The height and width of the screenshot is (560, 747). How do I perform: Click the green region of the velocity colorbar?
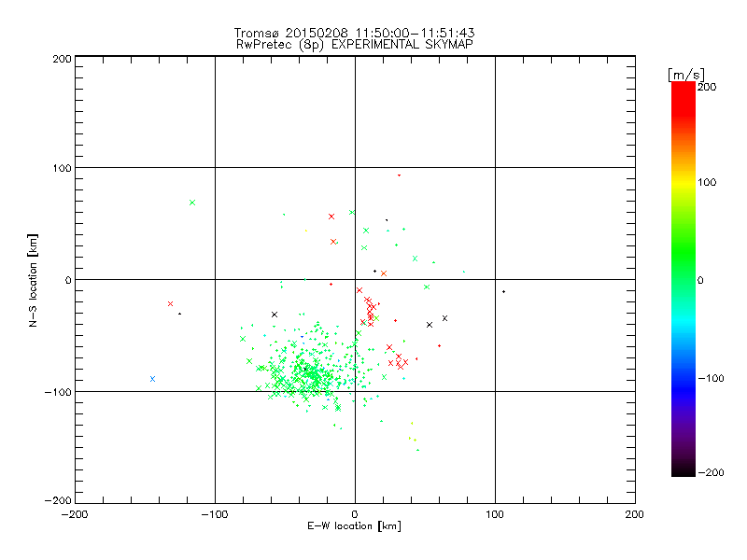point(684,247)
